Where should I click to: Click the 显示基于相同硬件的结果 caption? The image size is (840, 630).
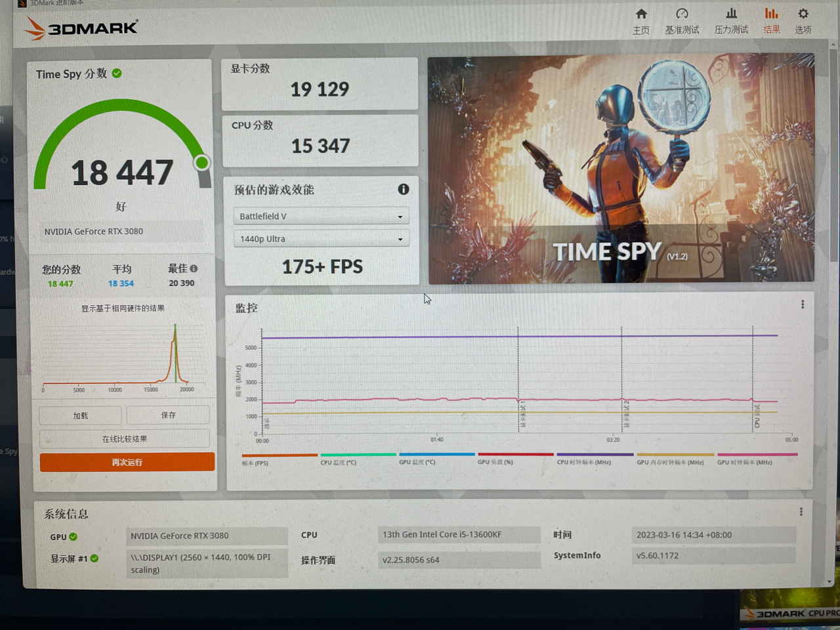pos(123,308)
